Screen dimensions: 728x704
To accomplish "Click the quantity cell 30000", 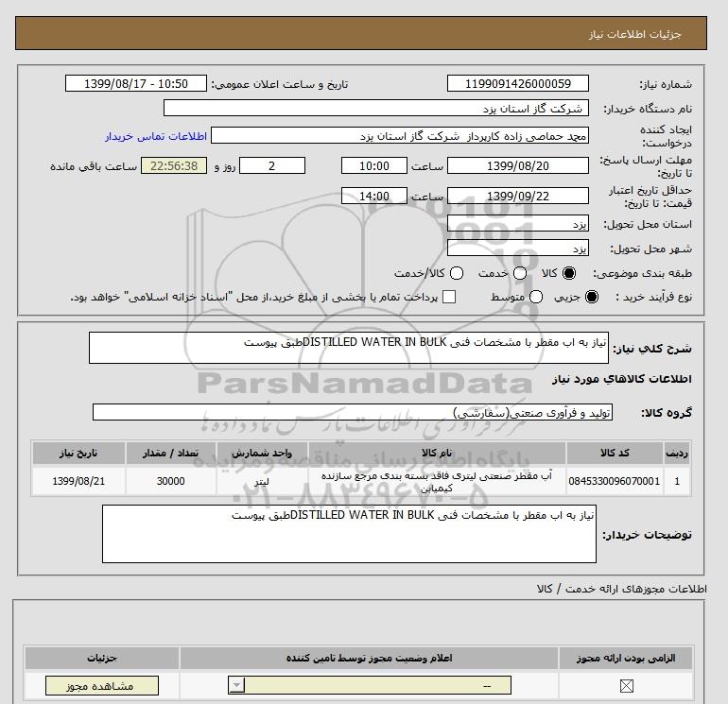I will (171, 481).
